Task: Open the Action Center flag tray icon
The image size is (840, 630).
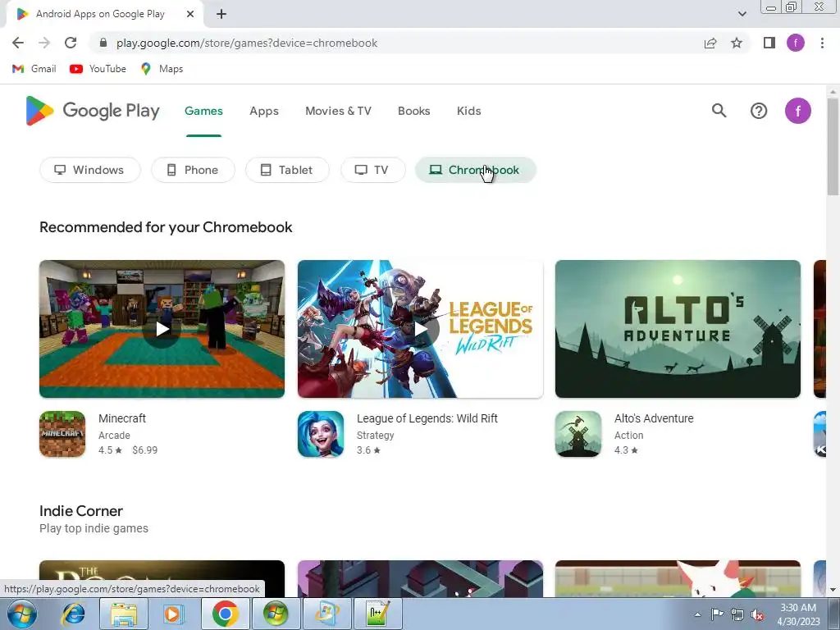Action: [x=717, y=615]
